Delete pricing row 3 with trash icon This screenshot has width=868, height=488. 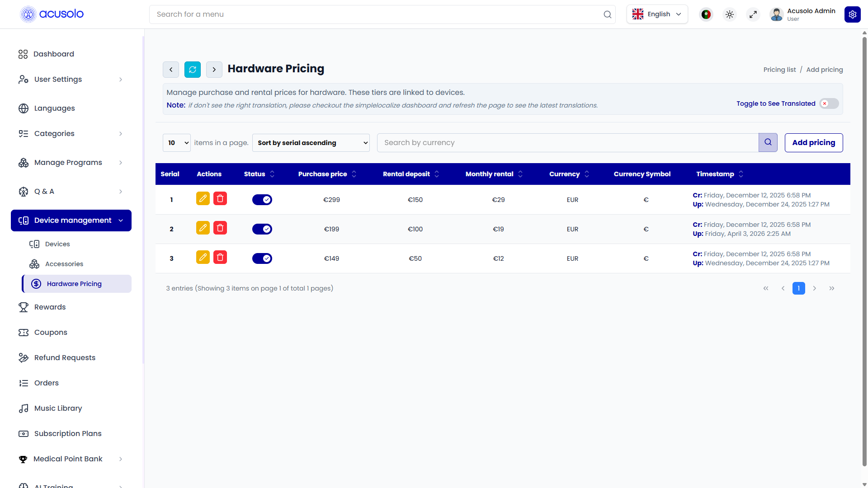(220, 257)
